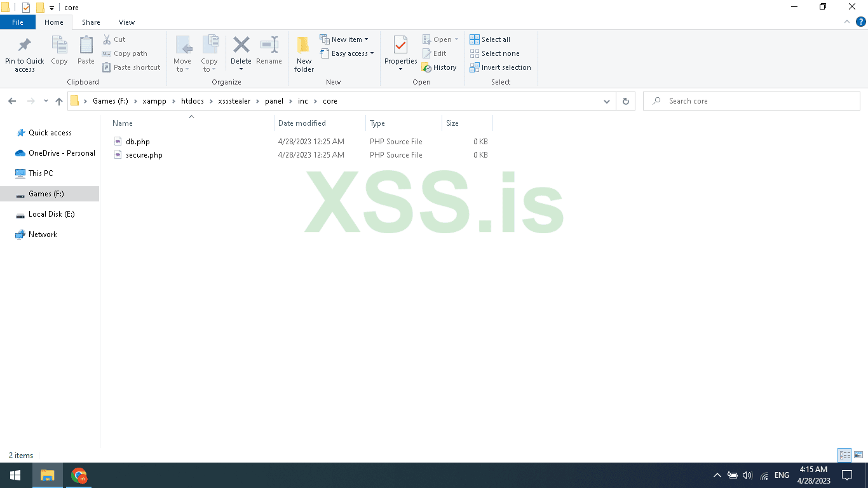Switch to the View ribbon tab
The height and width of the screenshot is (488, 868).
click(126, 22)
